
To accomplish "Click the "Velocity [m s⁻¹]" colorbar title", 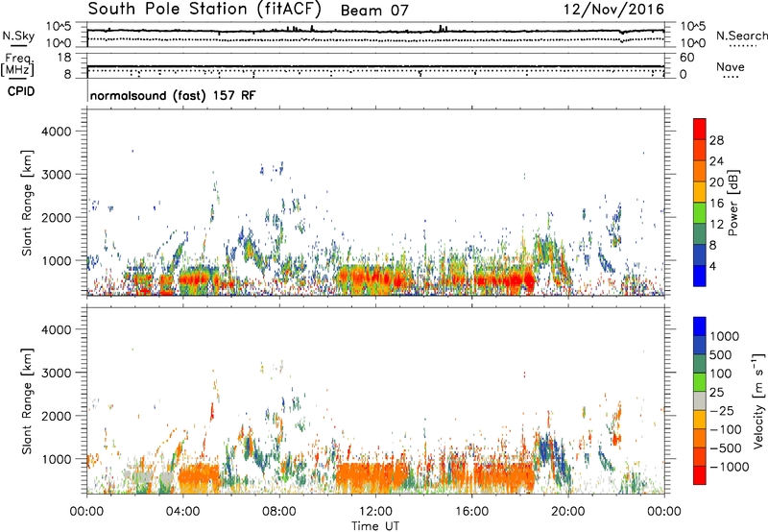I will [x=758, y=400].
